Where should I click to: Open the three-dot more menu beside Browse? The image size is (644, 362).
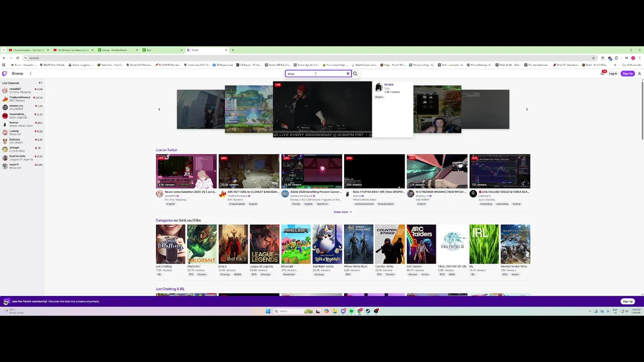tap(30, 73)
